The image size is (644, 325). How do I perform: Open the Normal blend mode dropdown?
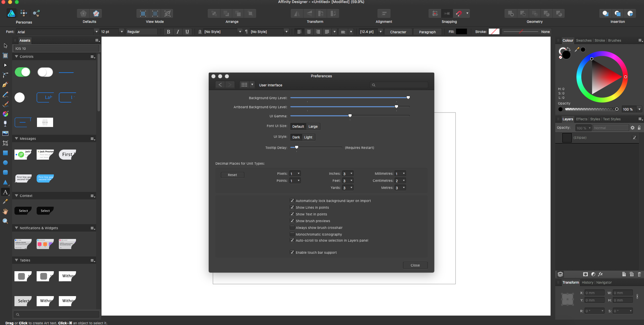coord(611,128)
